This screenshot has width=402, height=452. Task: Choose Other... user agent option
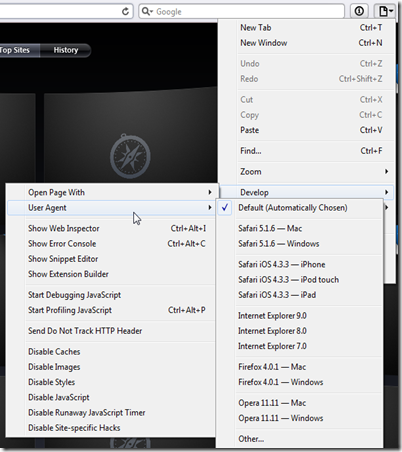tap(300, 439)
